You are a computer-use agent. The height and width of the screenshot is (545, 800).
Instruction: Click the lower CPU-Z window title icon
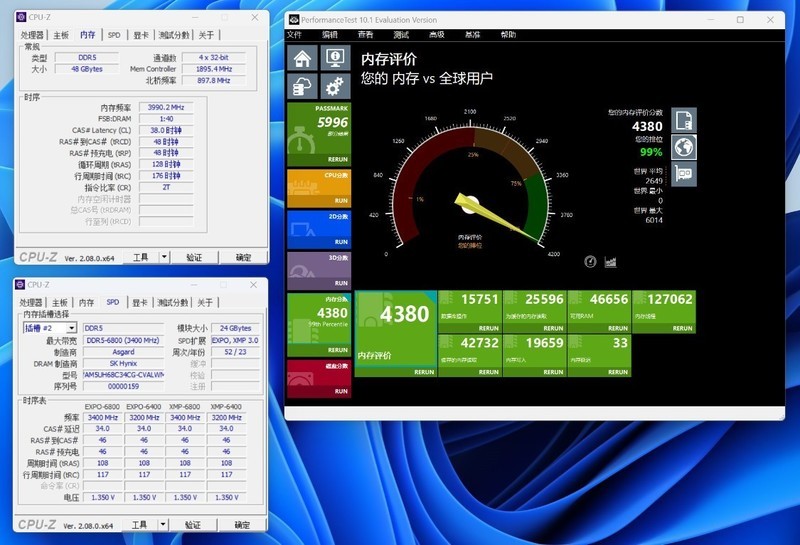tap(20, 284)
